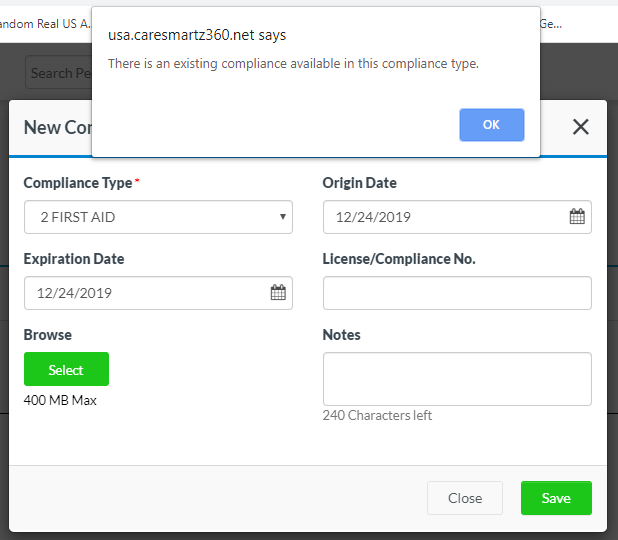Click into the License/Compliance No. field
The height and width of the screenshot is (540, 618).
click(x=456, y=293)
